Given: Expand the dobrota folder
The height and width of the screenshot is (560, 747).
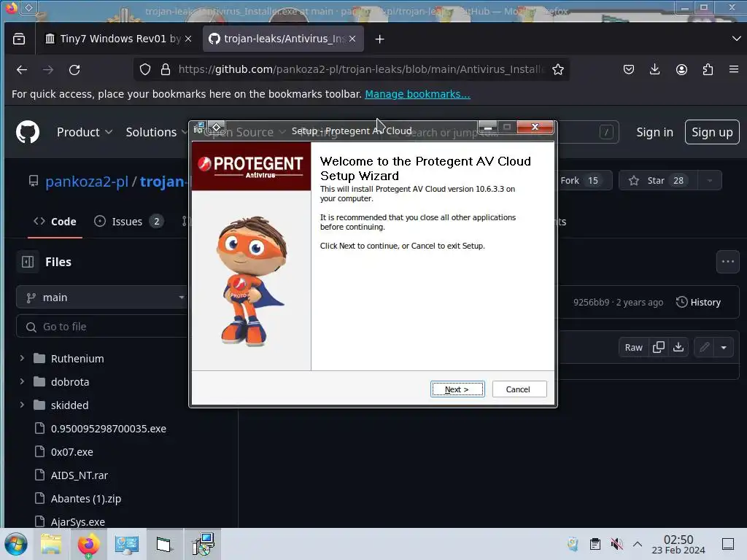Looking at the screenshot, I should 22,381.
